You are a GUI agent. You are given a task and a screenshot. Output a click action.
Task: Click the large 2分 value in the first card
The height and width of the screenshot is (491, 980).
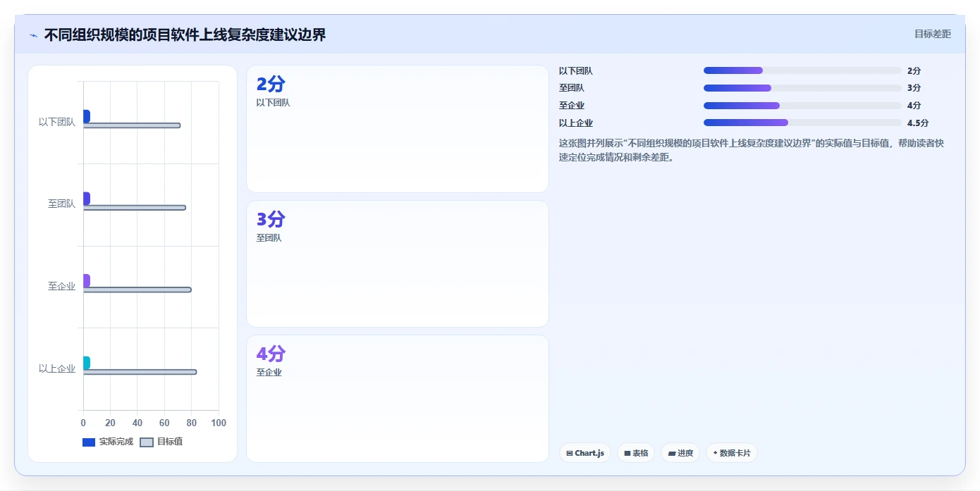tap(271, 85)
